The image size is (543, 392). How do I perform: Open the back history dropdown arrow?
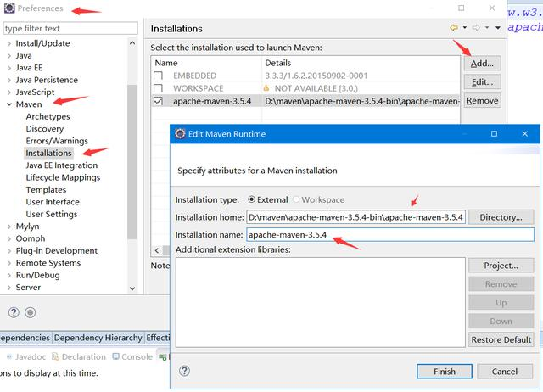[465, 27]
